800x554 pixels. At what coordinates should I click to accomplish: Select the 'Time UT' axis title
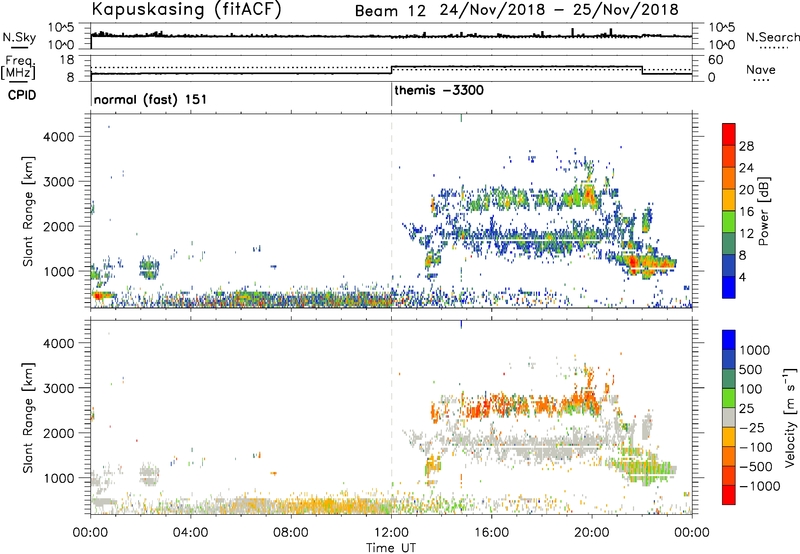click(x=391, y=548)
